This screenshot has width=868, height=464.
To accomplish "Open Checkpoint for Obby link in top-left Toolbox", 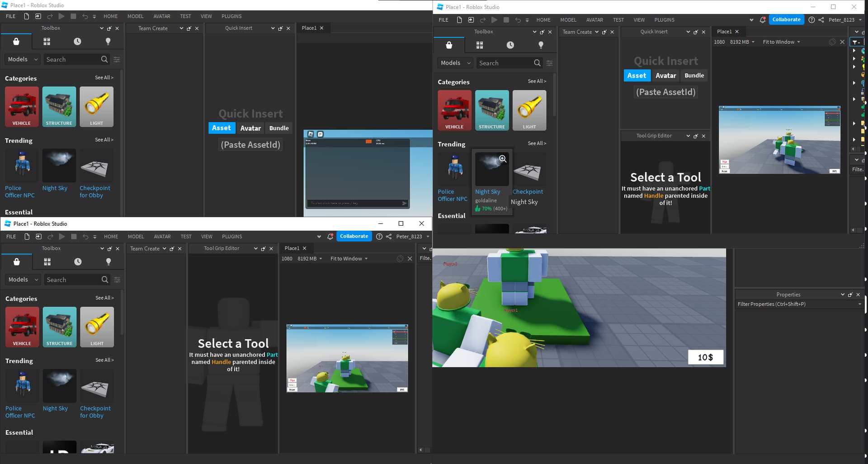I will point(94,192).
